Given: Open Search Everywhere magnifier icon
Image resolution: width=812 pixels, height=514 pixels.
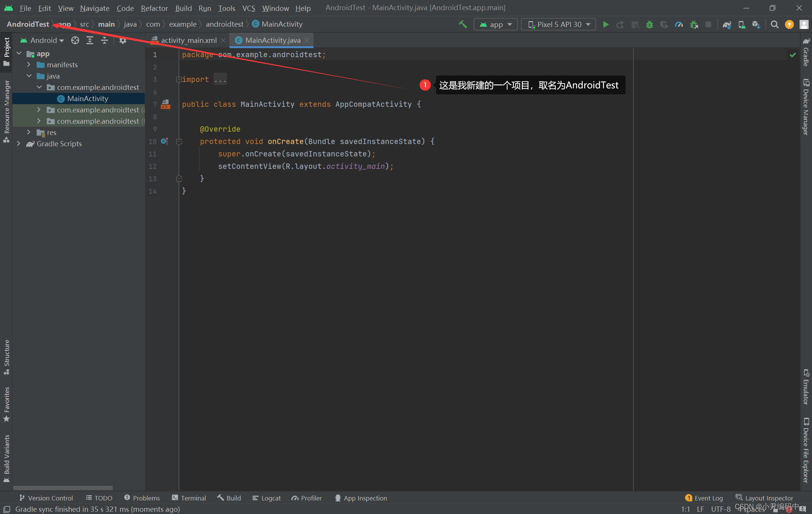Looking at the screenshot, I should click(x=775, y=24).
